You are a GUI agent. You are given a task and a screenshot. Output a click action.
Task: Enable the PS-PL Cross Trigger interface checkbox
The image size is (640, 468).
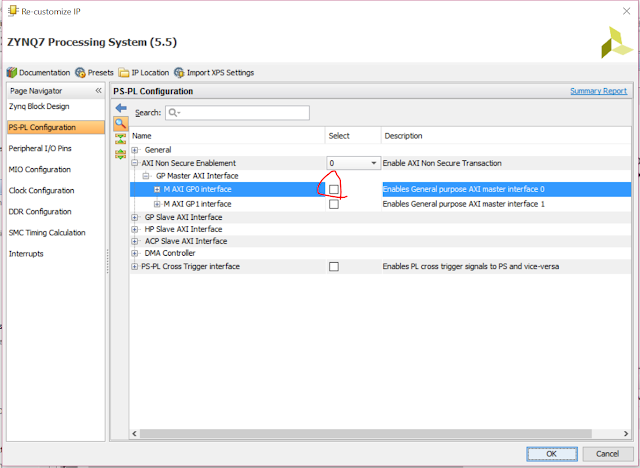click(334, 266)
